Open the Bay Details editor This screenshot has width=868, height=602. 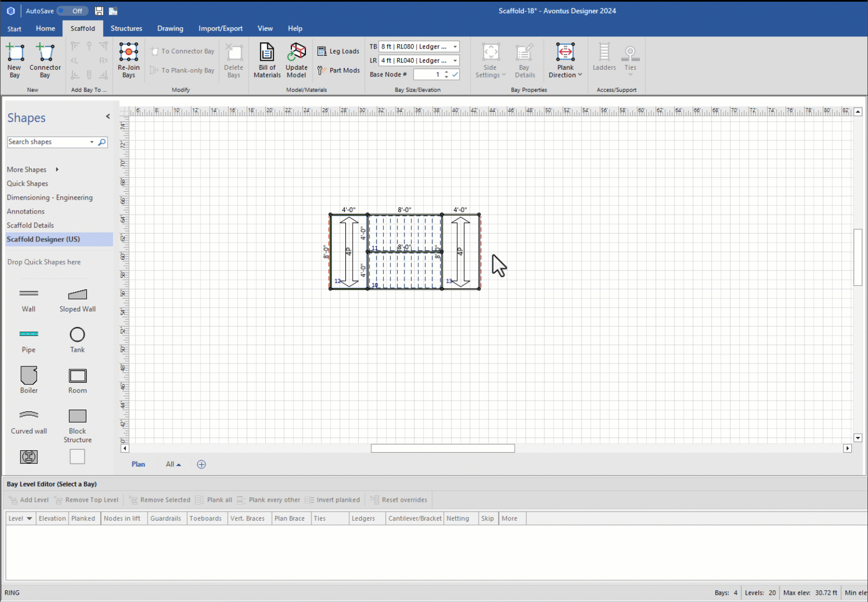tap(524, 60)
